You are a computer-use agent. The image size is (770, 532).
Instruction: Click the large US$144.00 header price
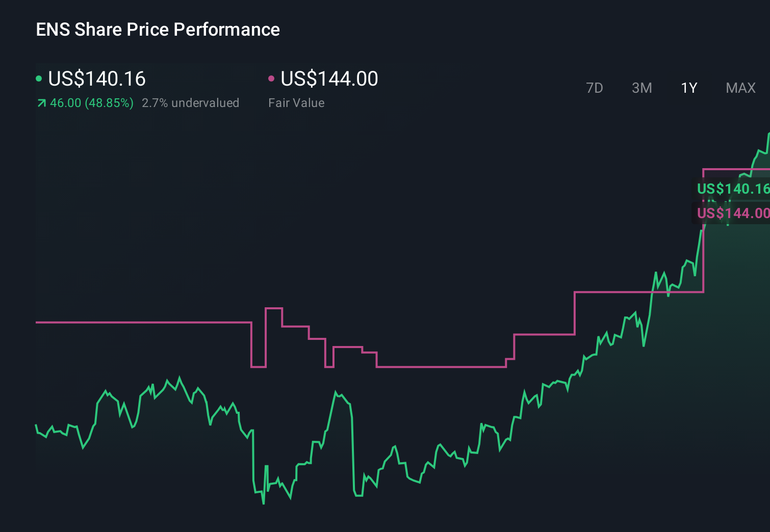(x=329, y=78)
